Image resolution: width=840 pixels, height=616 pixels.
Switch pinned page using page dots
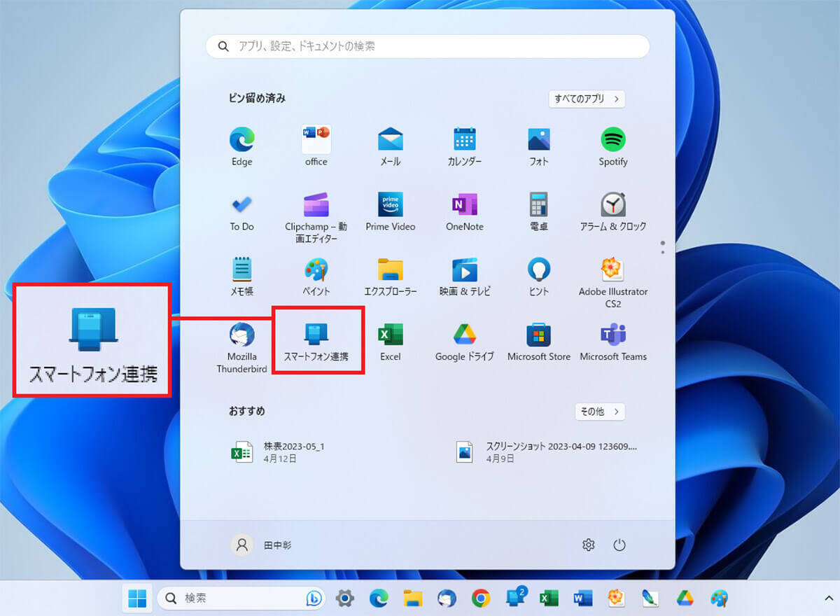(662, 247)
